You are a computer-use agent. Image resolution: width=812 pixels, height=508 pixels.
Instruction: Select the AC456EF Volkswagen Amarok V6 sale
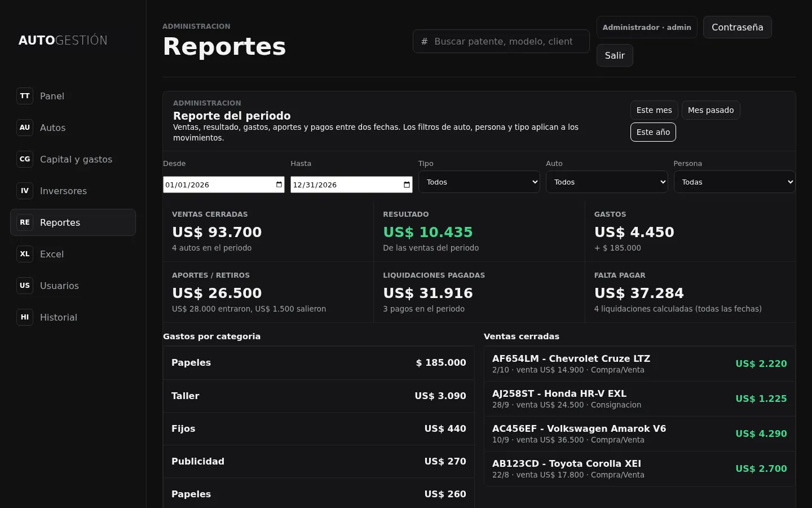639,434
